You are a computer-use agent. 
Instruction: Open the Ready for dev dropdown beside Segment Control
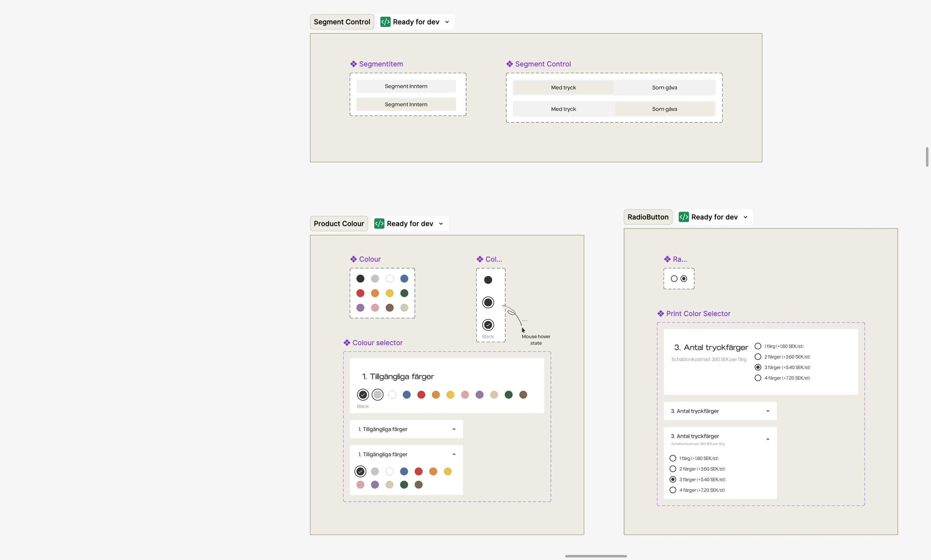[447, 22]
